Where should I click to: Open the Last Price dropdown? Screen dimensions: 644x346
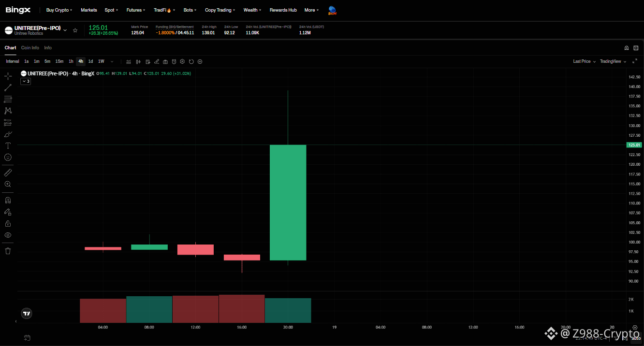coord(584,61)
